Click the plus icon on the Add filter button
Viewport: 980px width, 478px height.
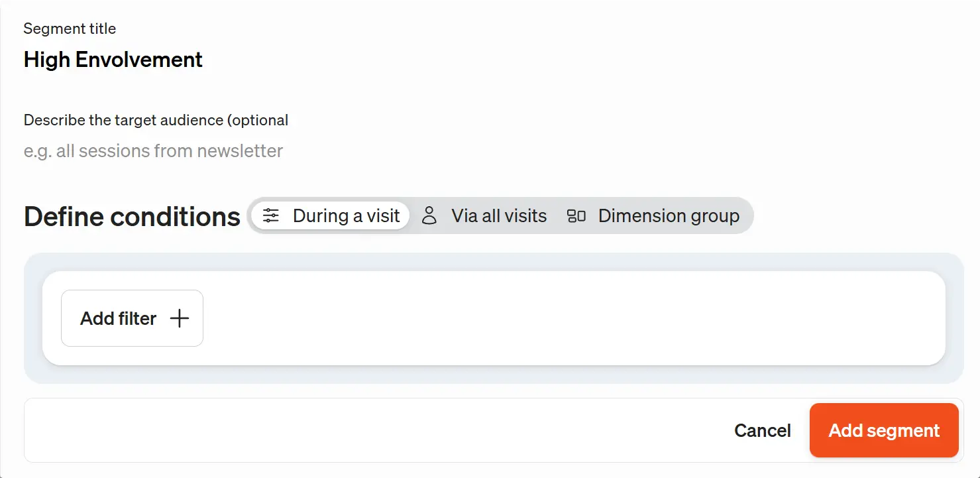pos(178,318)
